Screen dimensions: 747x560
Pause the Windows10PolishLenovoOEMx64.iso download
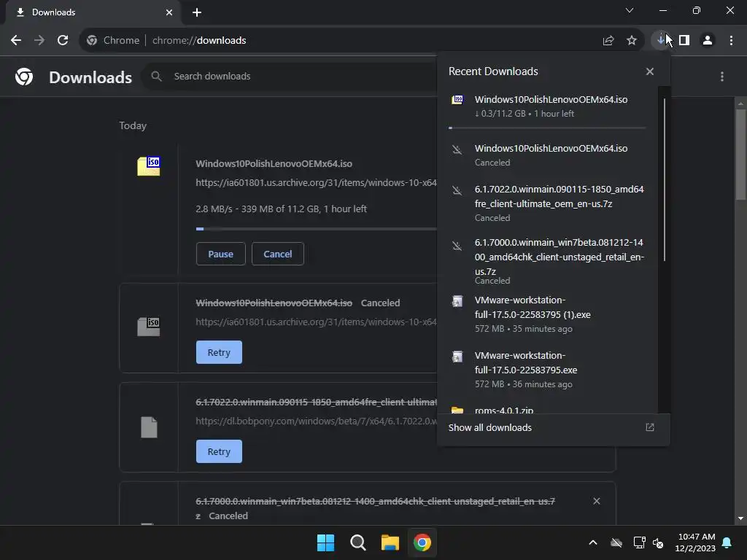pos(220,254)
